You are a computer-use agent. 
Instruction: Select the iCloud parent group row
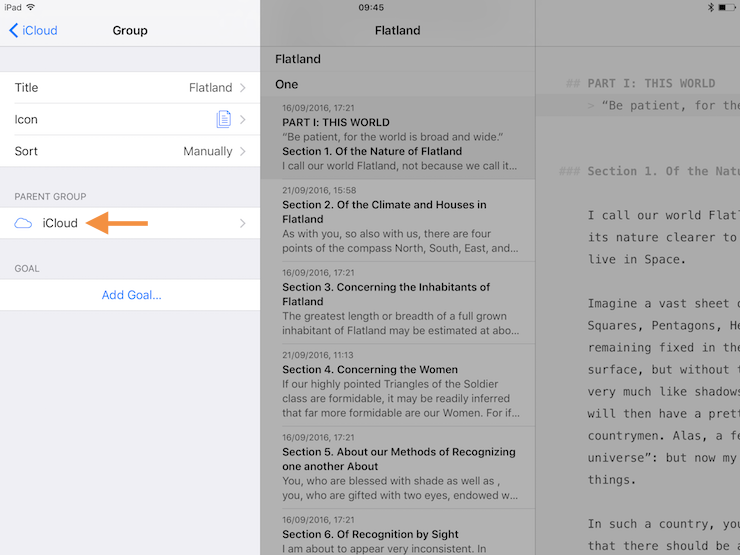130,223
